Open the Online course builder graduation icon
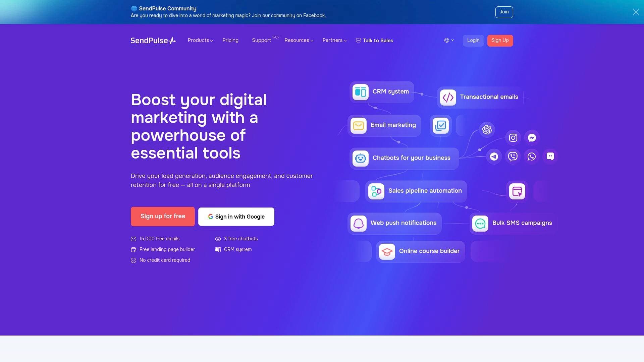 (x=386, y=251)
